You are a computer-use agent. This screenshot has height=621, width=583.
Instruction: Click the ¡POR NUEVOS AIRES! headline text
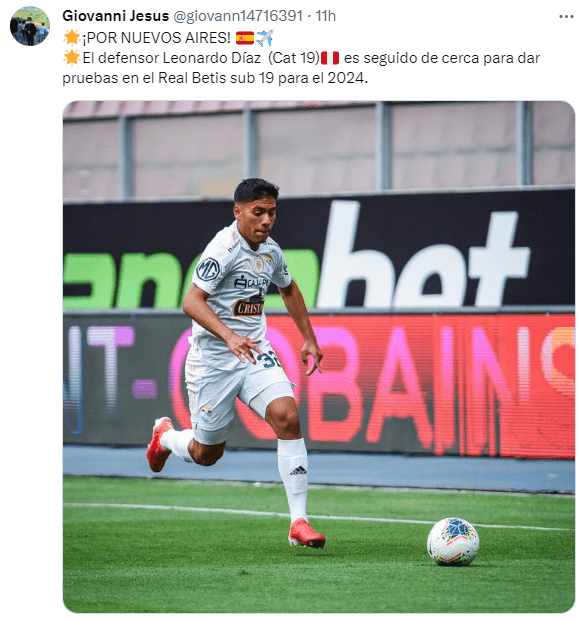coord(156,38)
